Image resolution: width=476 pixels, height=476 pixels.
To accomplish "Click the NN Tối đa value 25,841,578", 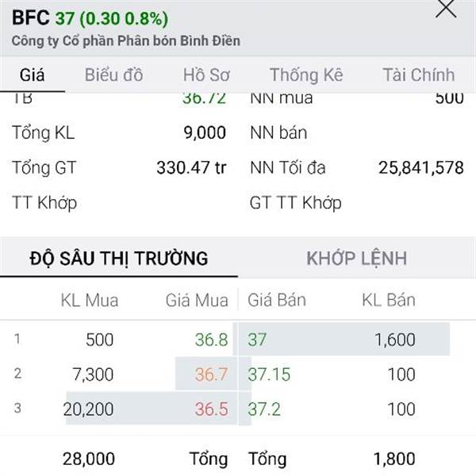I will (421, 167).
